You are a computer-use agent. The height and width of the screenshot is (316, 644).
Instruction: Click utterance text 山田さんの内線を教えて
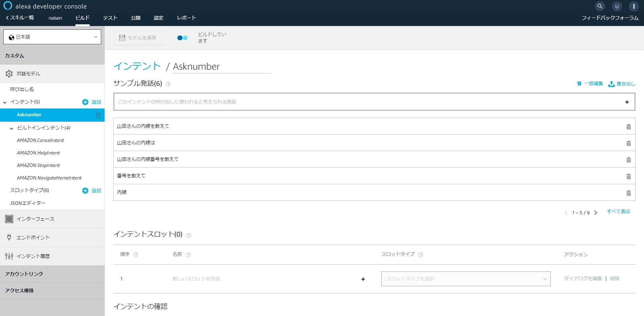[x=143, y=126]
